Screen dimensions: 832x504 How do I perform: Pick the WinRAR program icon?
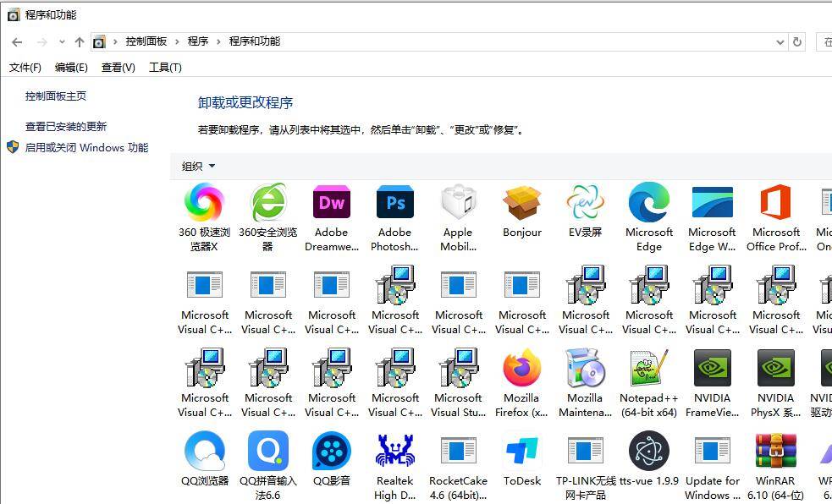pyautogui.click(x=775, y=452)
